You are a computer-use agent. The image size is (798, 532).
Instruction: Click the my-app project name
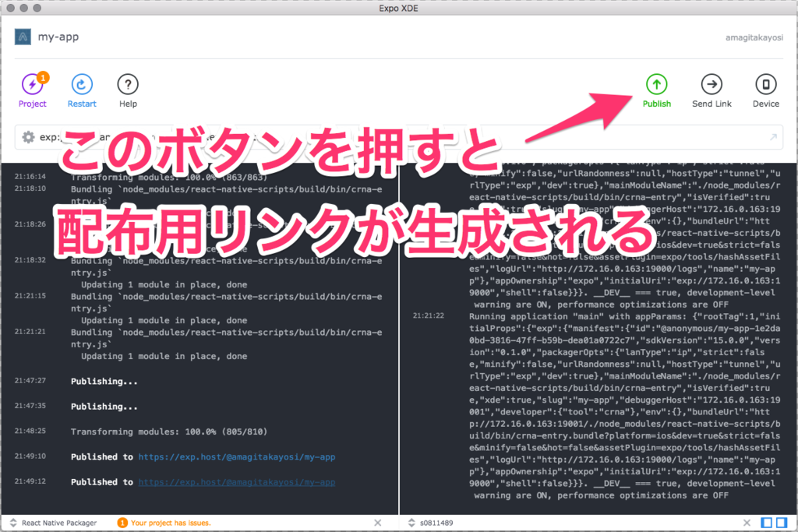(x=58, y=37)
